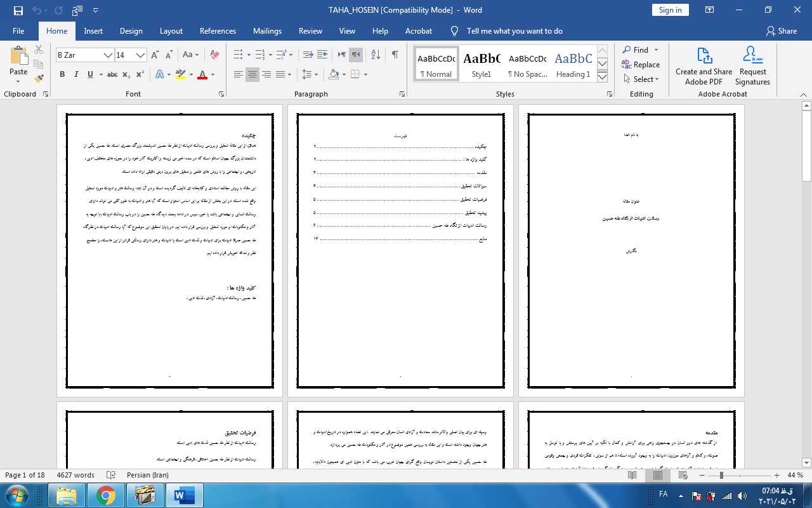Apply strikethrough to text
This screenshot has height=508, width=812.
tap(112, 74)
